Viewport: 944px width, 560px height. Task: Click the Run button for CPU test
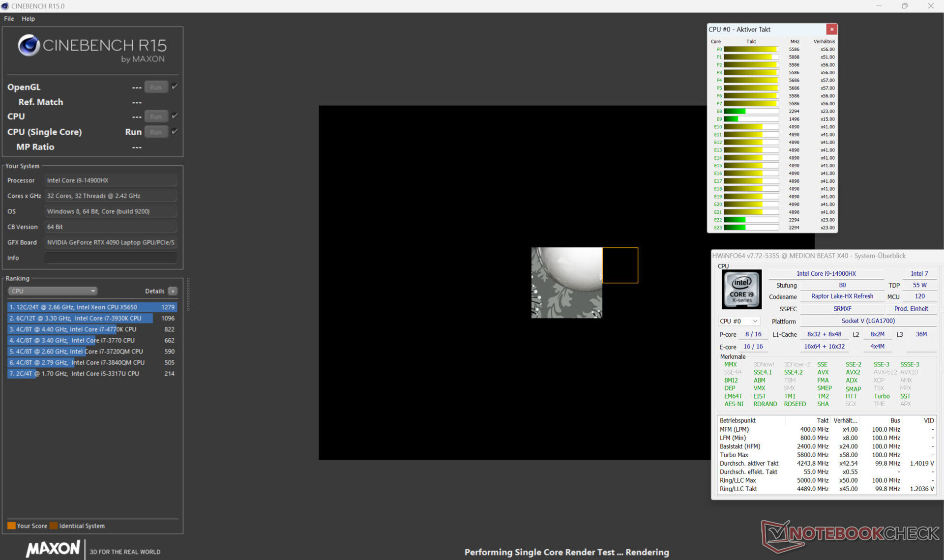tap(156, 117)
